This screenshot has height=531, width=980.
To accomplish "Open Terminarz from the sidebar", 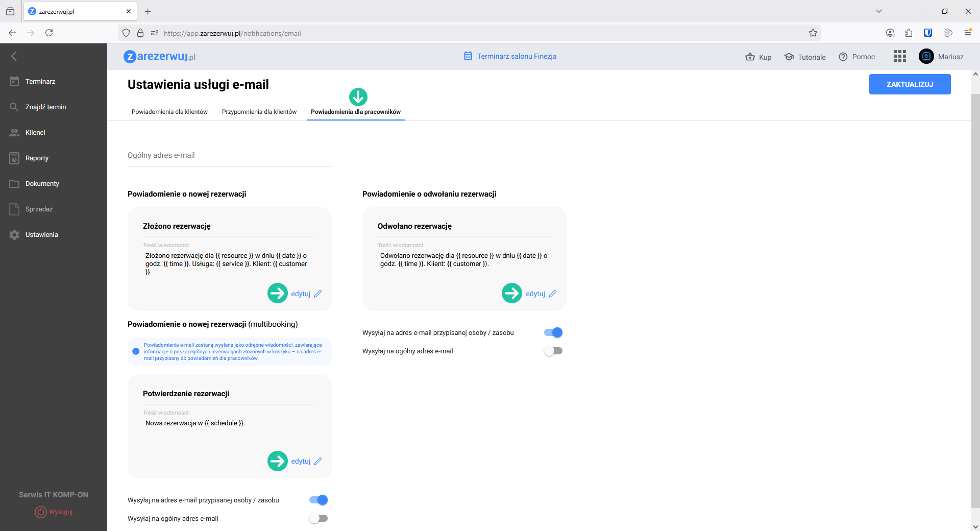I will coord(40,82).
